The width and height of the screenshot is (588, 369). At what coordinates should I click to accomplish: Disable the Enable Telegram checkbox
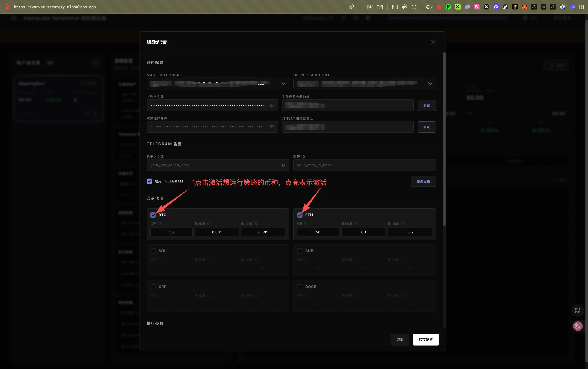150,181
